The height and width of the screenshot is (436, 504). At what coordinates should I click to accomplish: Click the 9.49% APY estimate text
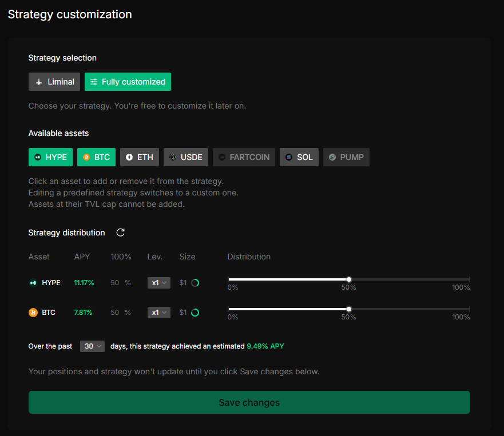[265, 346]
